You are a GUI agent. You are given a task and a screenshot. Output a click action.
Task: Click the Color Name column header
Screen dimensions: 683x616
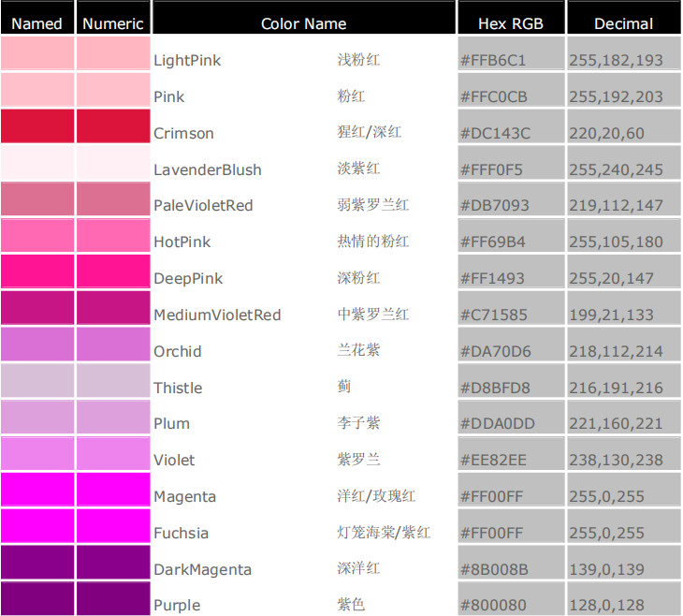(x=303, y=23)
